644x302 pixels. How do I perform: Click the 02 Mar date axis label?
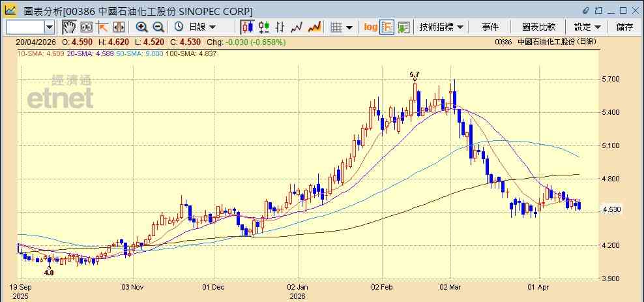click(451, 286)
